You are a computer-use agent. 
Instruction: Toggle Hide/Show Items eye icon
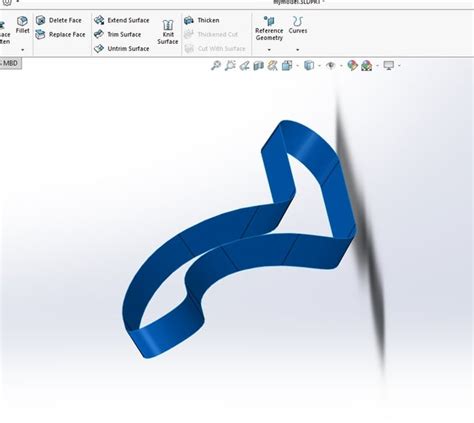point(331,65)
